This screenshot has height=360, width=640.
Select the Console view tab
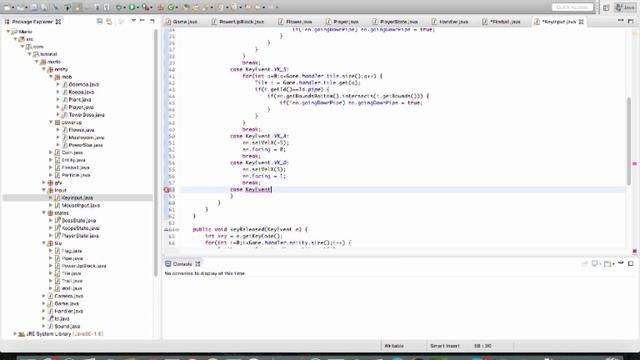tap(182, 264)
